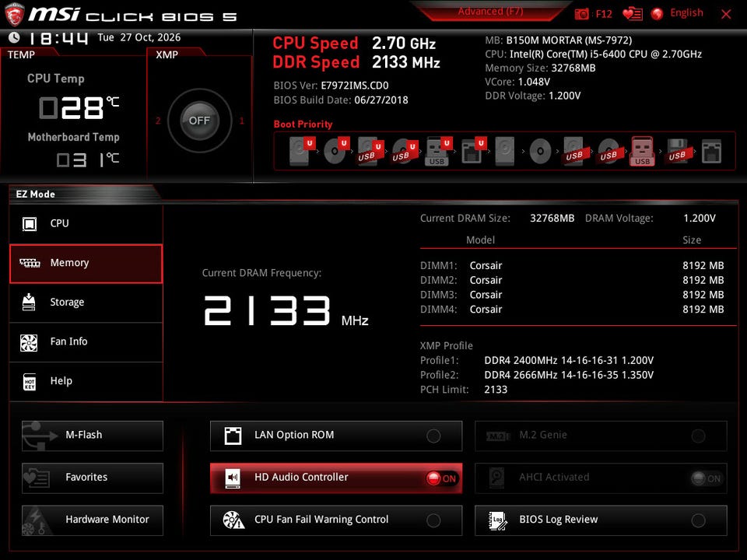Click the date "Tue 27 Oct, 2026"
The width and height of the screenshot is (747, 560).
(139, 37)
